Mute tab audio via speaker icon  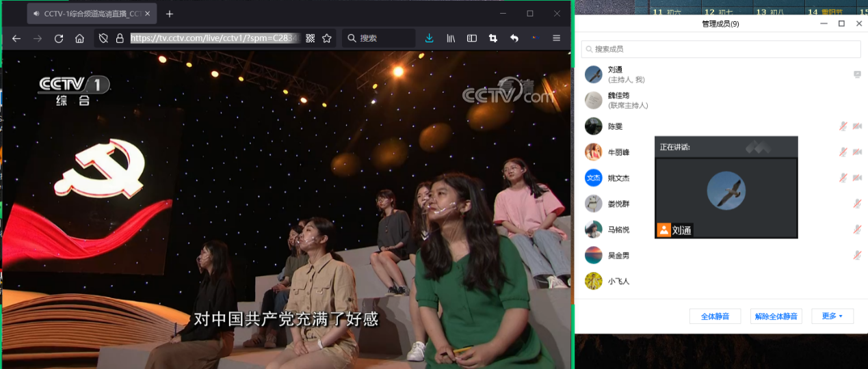(x=36, y=14)
